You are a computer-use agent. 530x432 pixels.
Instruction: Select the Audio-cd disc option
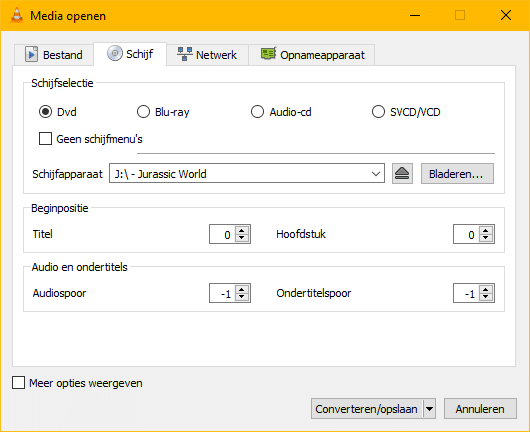tap(257, 112)
